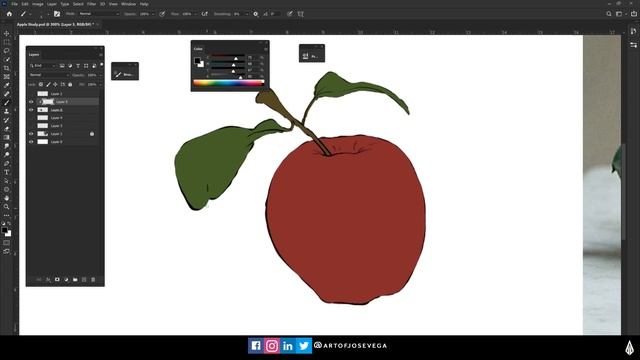Image resolution: width=640 pixels, height=360 pixels.
Task: Click the Help menu
Action: click(144, 4)
